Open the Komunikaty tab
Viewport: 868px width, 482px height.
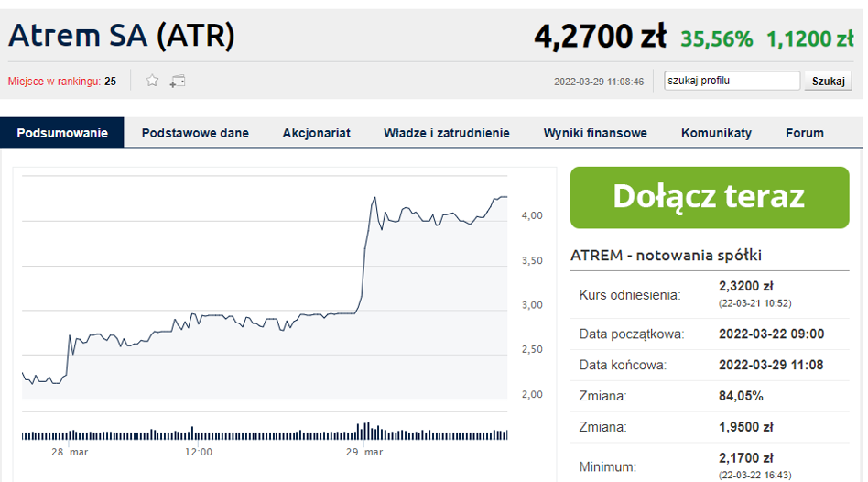(716, 133)
